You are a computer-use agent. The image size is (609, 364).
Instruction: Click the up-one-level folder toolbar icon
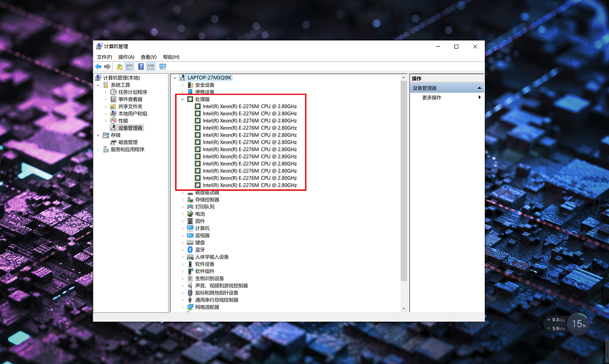click(119, 67)
